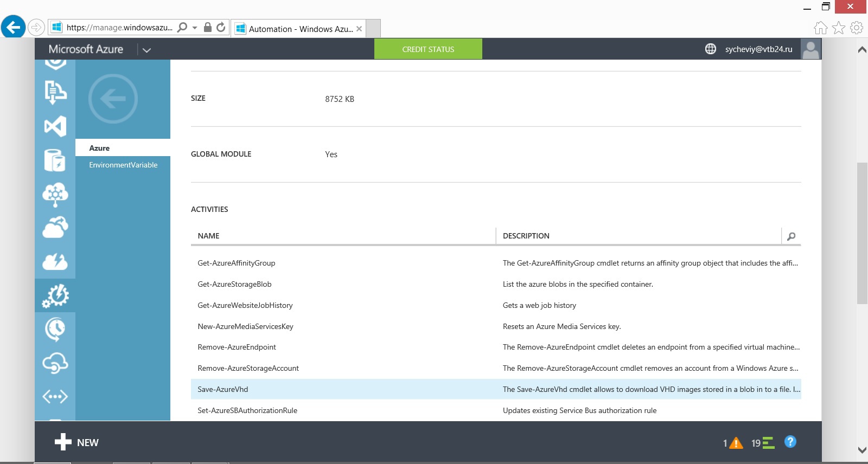Click the sycheviy@vtb24.ru account name
Screen dimensions: 868x464
tap(758, 49)
